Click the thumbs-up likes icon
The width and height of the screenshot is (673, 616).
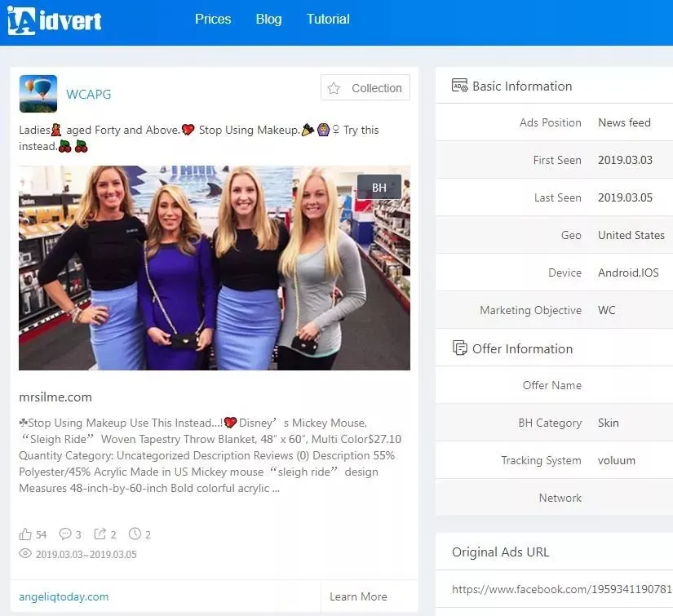point(25,534)
